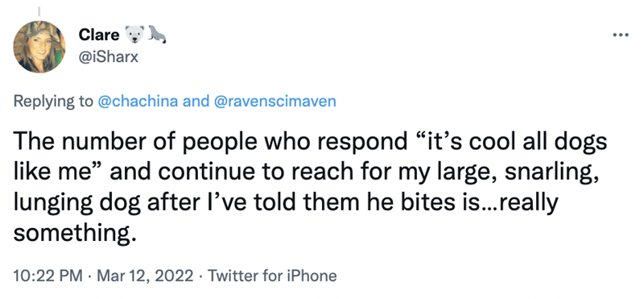Click the Mar 12, 2022 date
This screenshot has height=299, width=644.
pos(145,275)
